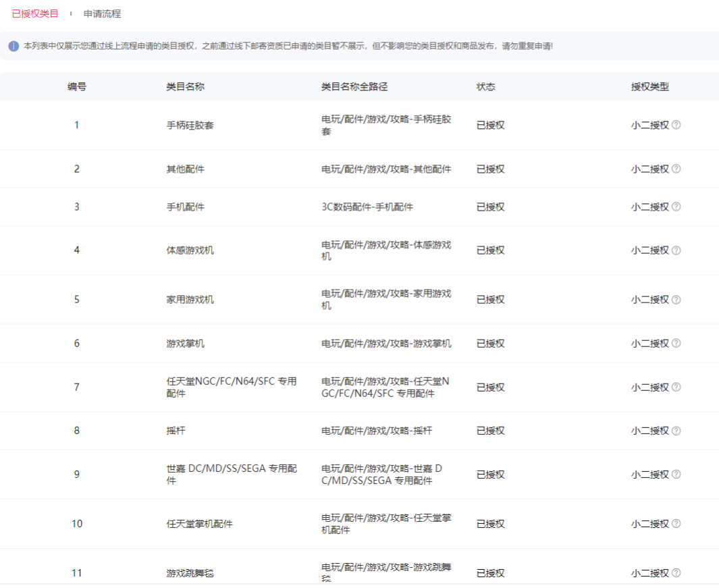Click 已授权 status in the 游戏掌机 row
Viewport: 719px width, 588px height.
pos(490,344)
